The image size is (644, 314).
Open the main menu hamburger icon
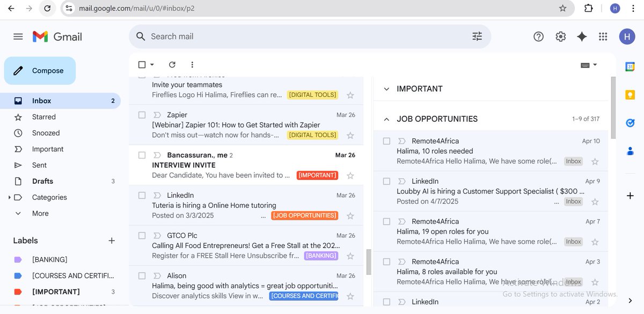coord(18,36)
